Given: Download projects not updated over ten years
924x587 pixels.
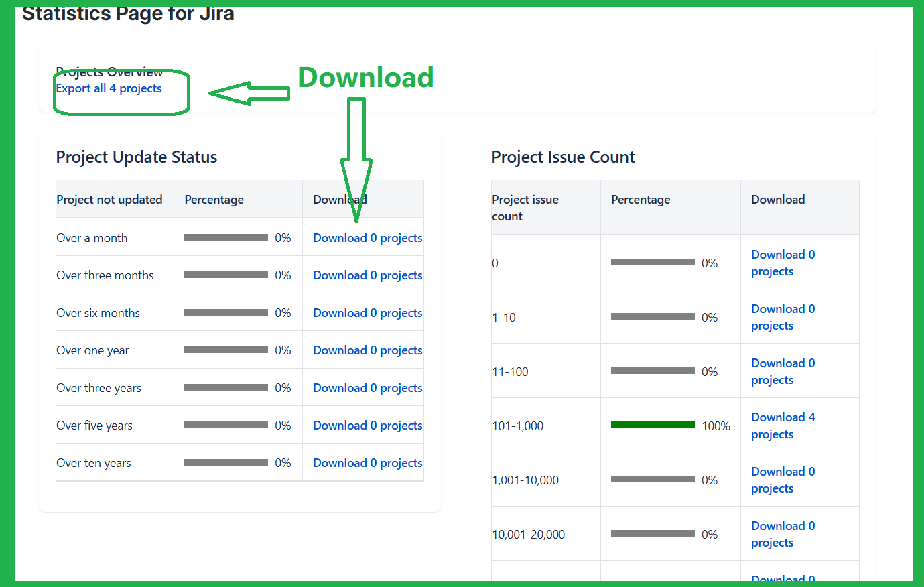Looking at the screenshot, I should tap(368, 463).
